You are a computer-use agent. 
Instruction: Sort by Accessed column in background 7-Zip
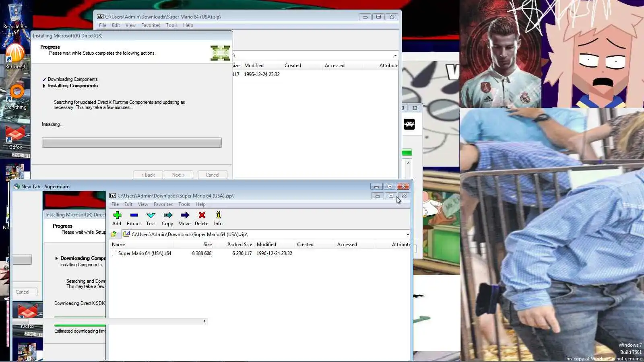pyautogui.click(x=343, y=66)
